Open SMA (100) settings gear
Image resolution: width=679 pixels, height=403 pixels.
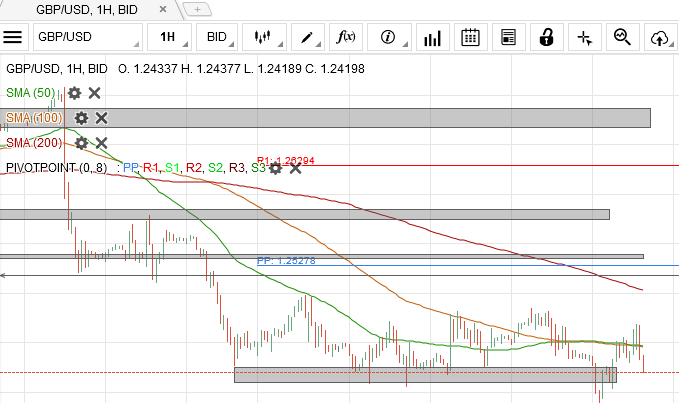click(x=81, y=118)
